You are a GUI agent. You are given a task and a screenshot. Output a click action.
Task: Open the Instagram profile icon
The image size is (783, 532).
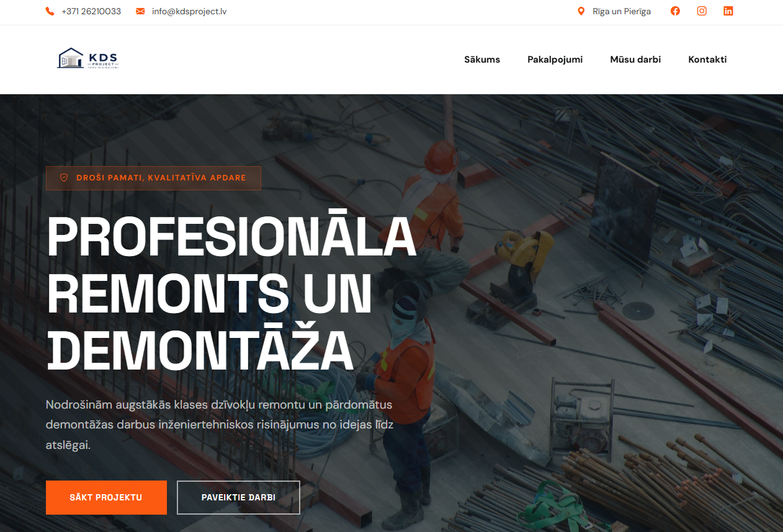coord(702,11)
